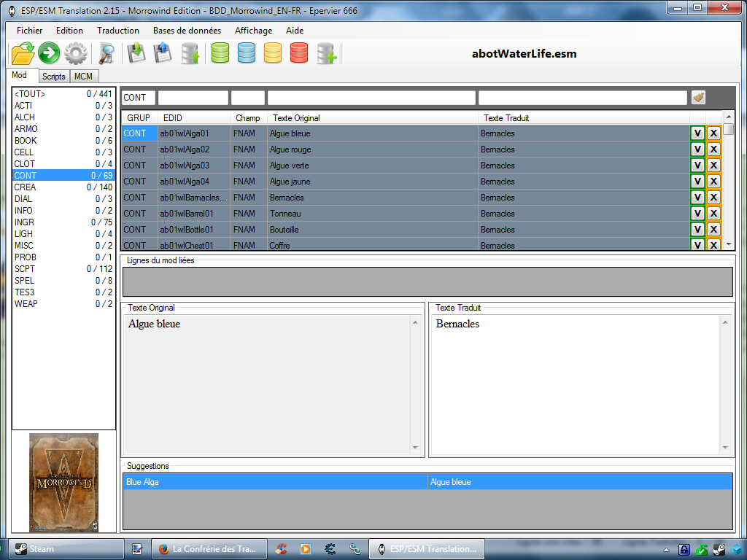The image size is (747, 560).
Task: Select the INGR group
Action: pyautogui.click(x=63, y=222)
